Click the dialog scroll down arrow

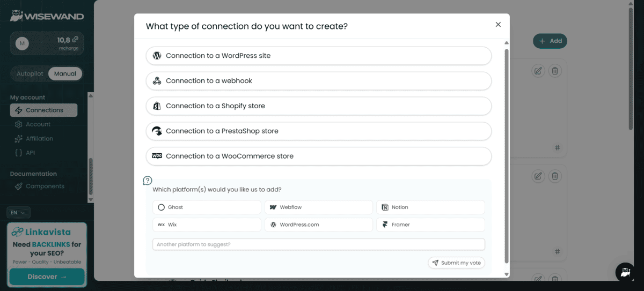(507, 274)
